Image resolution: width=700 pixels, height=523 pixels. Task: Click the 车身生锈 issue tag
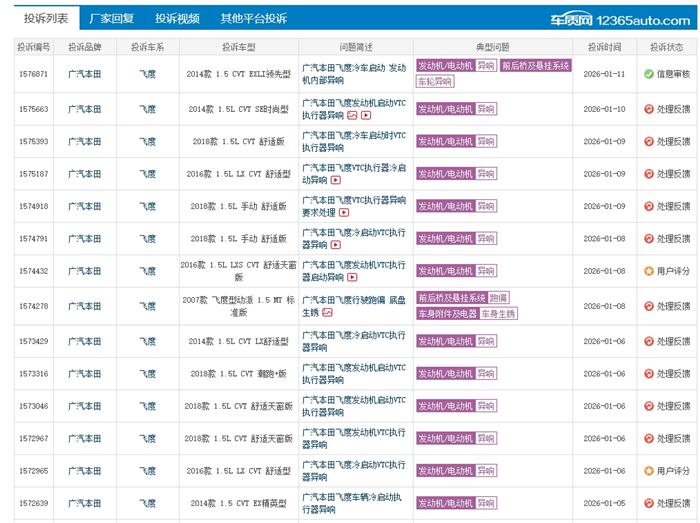[x=499, y=313]
